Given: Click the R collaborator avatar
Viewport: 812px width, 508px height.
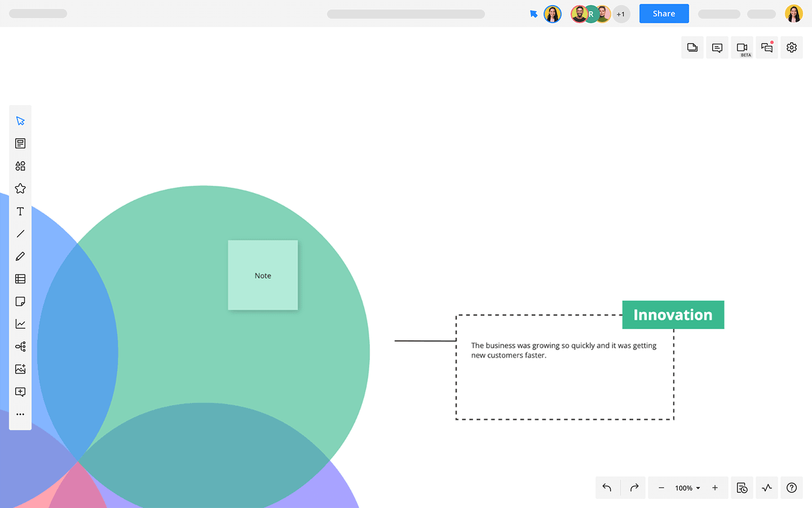Looking at the screenshot, I should tap(591, 14).
